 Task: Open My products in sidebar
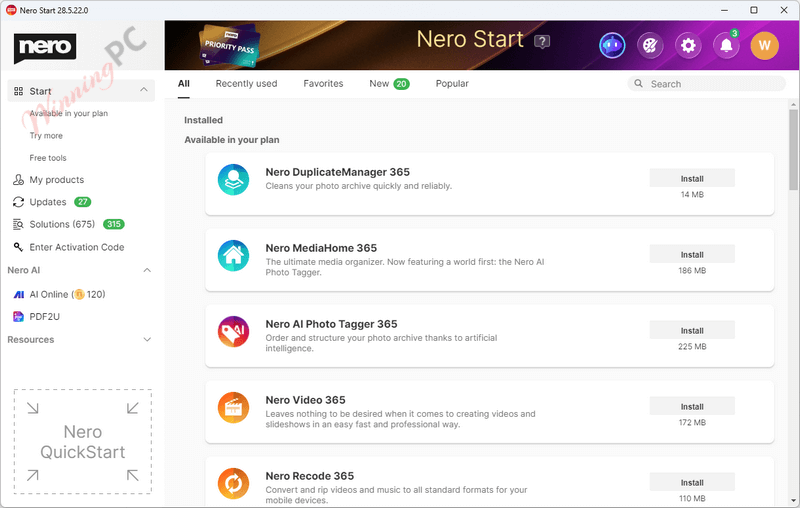tap(57, 180)
